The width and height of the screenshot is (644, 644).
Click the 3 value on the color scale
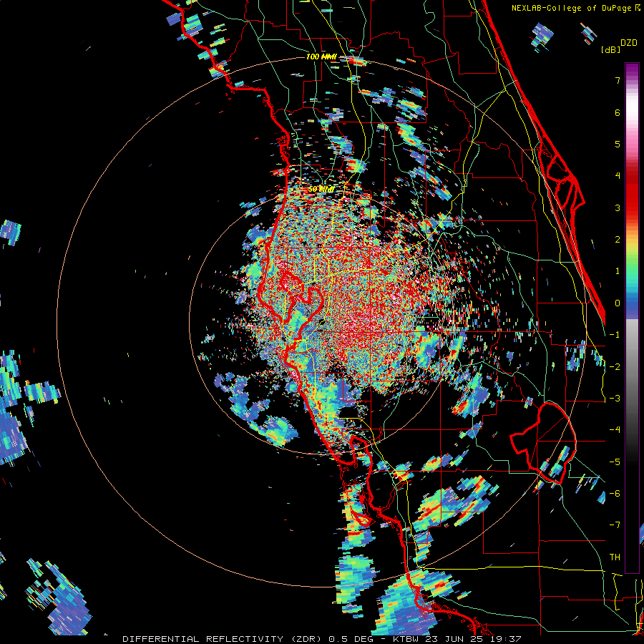tap(618, 208)
